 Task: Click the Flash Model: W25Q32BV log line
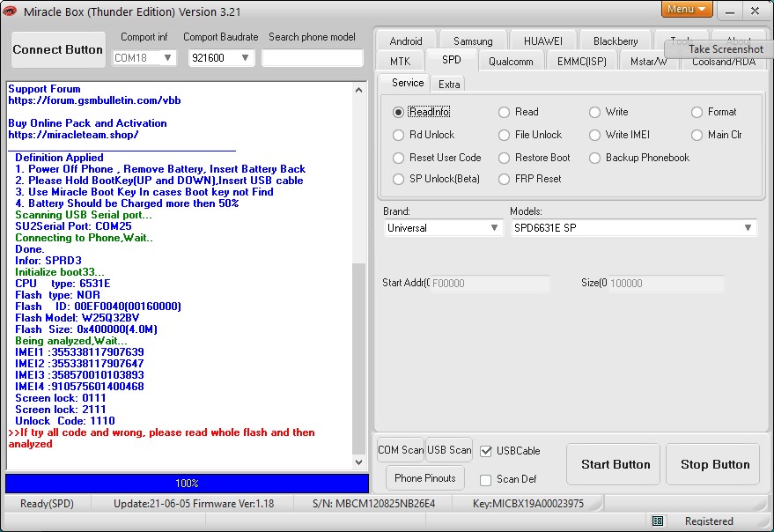(x=77, y=318)
